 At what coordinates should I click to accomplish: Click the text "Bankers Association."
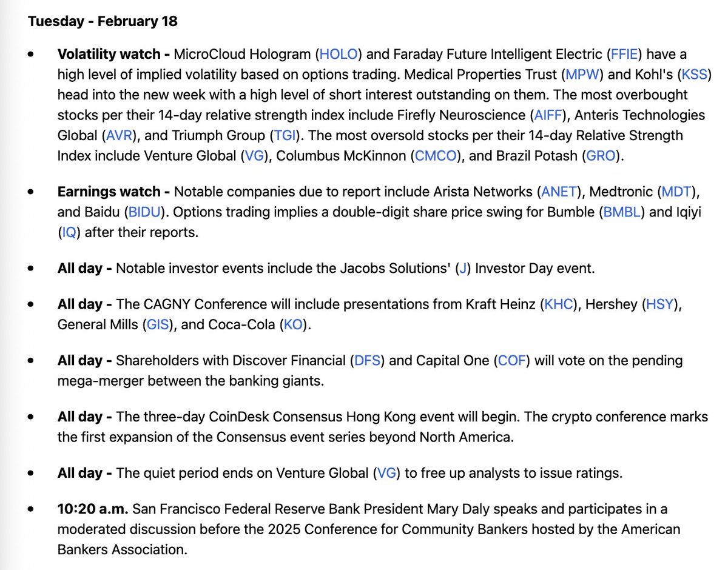tap(123, 549)
